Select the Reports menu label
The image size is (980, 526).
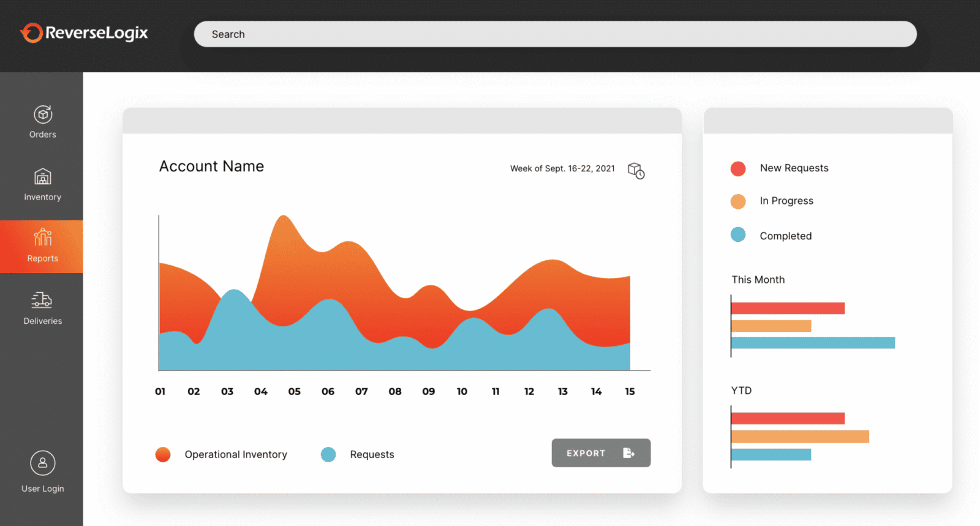coord(43,258)
